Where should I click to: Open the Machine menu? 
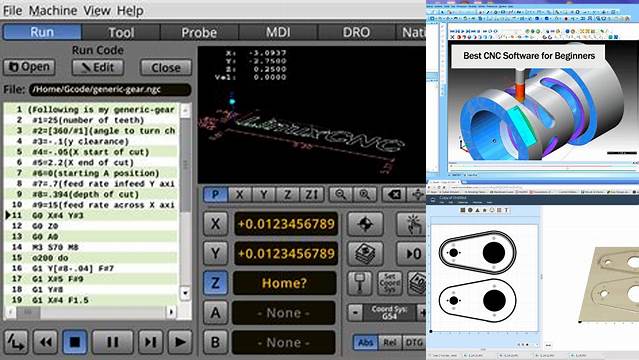coord(53,11)
